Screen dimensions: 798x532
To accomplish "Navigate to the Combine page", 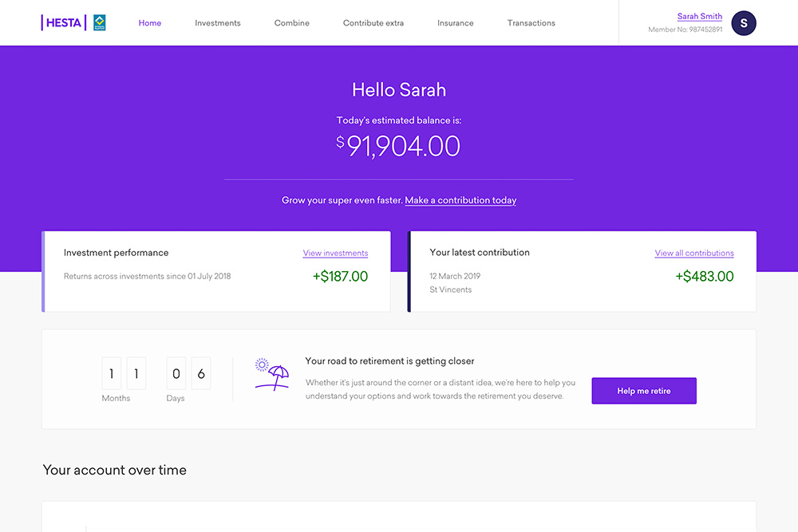I will click(292, 23).
